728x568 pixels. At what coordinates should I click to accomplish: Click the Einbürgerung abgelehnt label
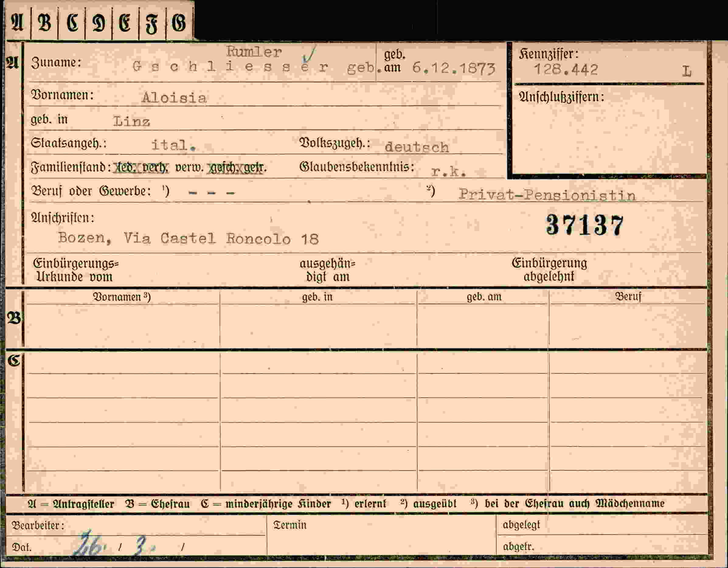pyautogui.click(x=549, y=269)
